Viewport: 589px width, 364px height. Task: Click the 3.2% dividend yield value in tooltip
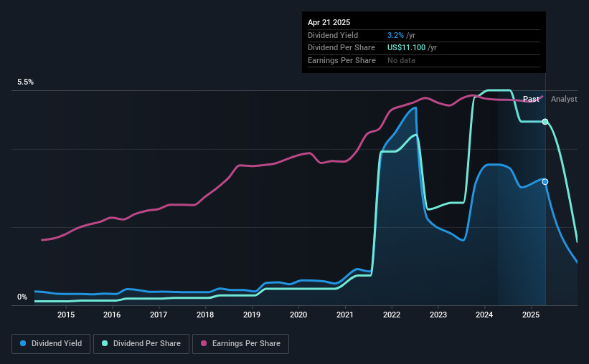coord(395,35)
